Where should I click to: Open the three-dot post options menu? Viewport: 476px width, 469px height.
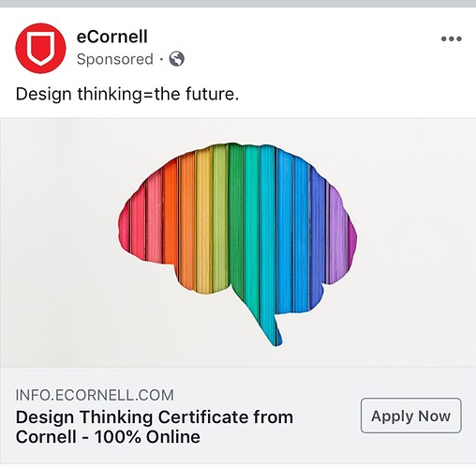pyautogui.click(x=452, y=38)
